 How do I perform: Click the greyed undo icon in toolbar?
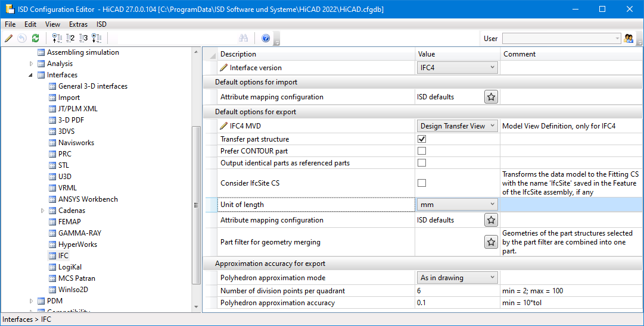click(22, 38)
